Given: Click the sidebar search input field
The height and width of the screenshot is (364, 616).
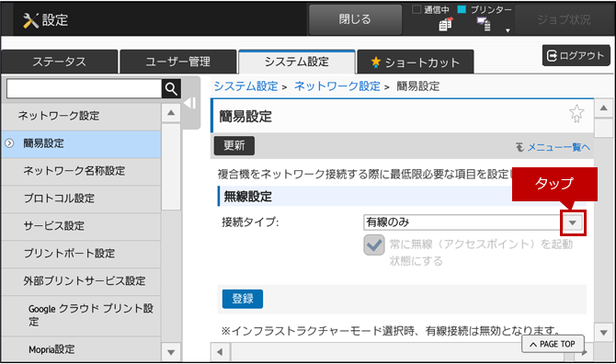Looking at the screenshot, I should (x=84, y=89).
